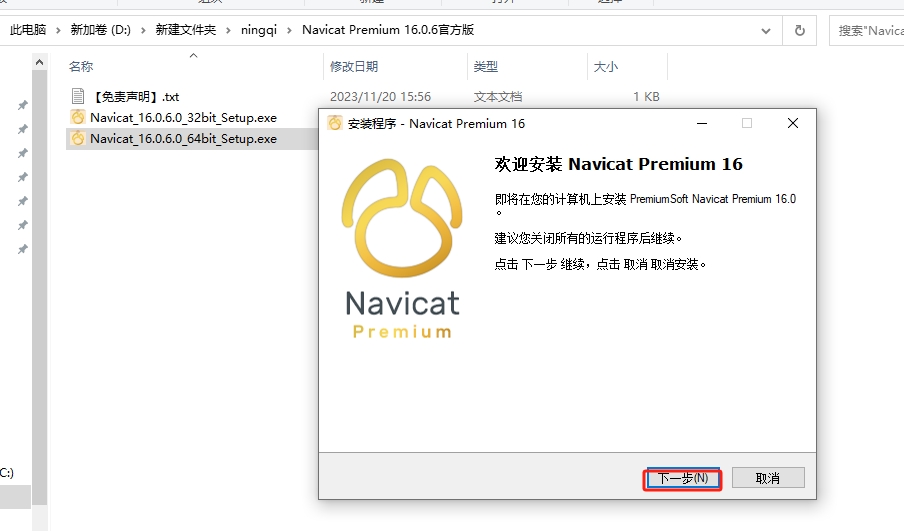This screenshot has width=904, height=531.
Task: Click the 1 KB size cell
Action: 646,97
